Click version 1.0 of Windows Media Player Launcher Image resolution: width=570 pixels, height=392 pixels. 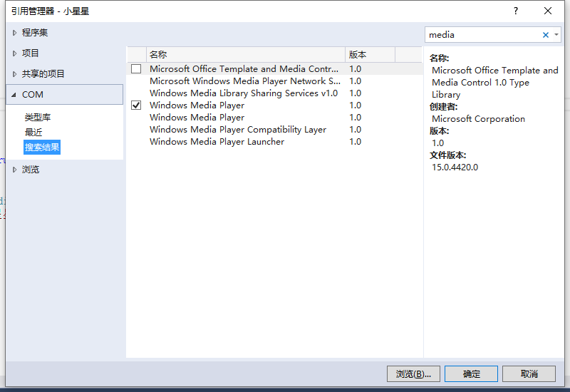(355, 142)
